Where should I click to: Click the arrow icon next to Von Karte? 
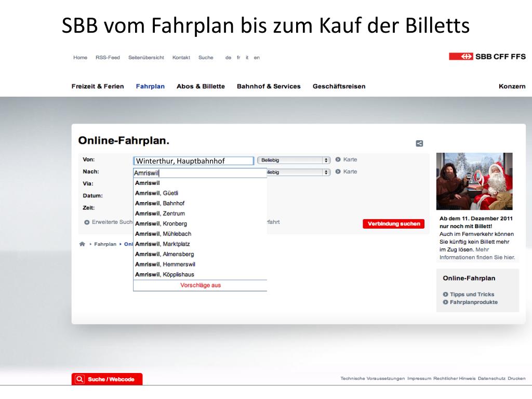click(338, 159)
